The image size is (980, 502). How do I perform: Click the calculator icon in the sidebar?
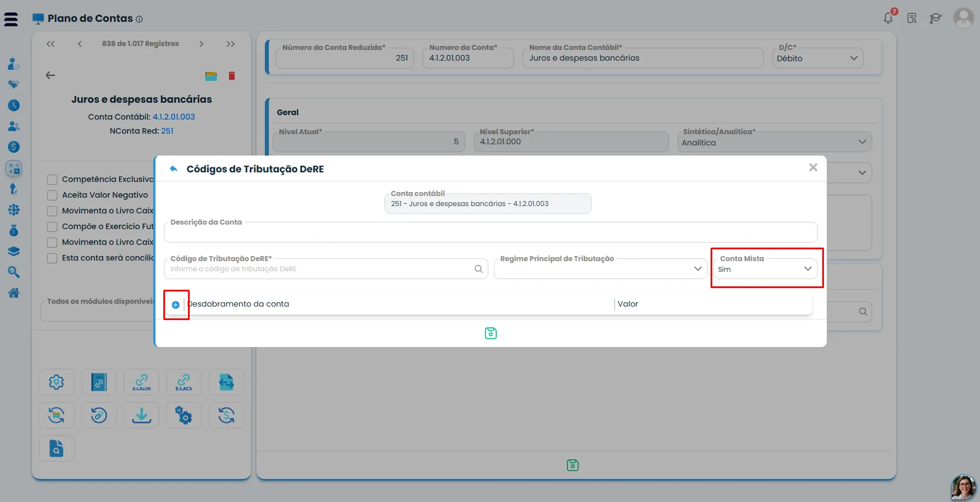coord(14,168)
